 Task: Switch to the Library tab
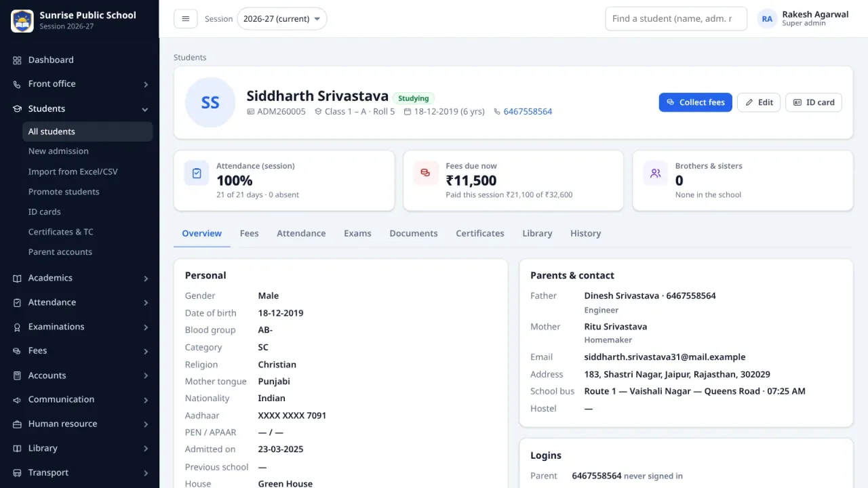(537, 233)
